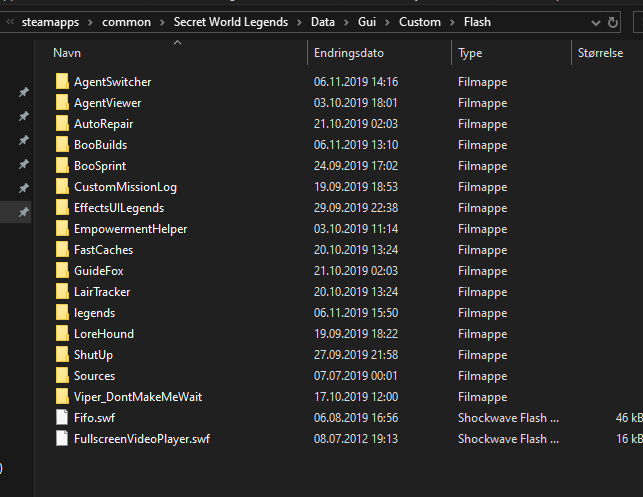Sort by the Endringsdato column header
The image size is (643, 497).
click(x=348, y=53)
